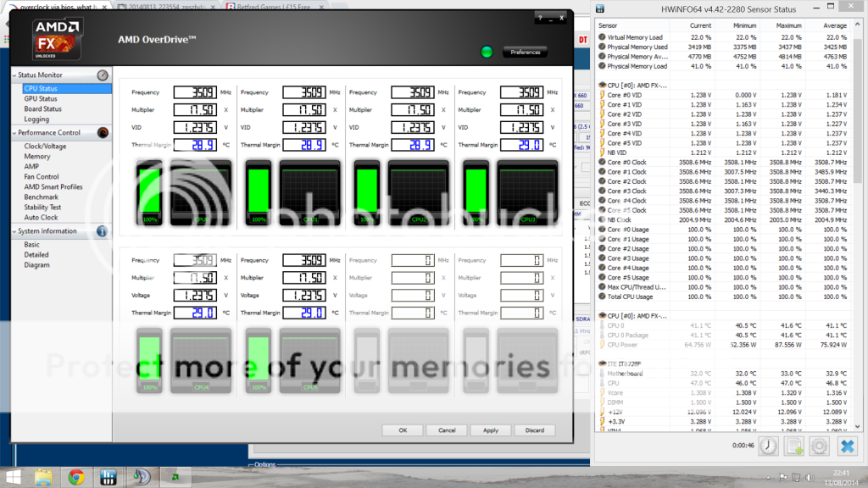The height and width of the screenshot is (488, 868).
Task: Click the blue bar-chart taskbar icon
Action: click(108, 477)
